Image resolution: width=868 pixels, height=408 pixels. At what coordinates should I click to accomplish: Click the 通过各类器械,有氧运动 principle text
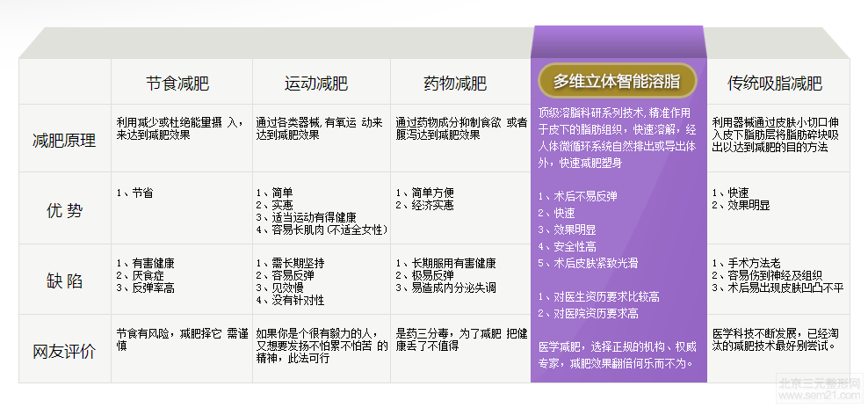click(320, 128)
